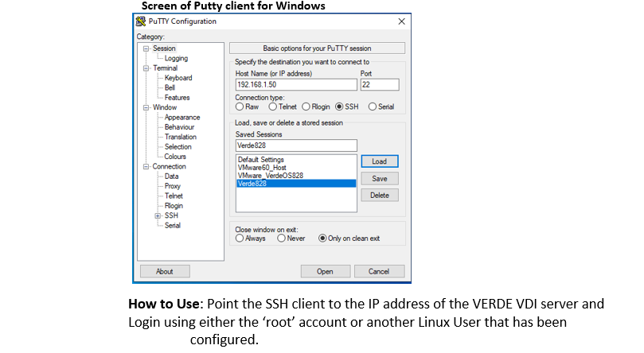Open the Appearance category
The height and width of the screenshot is (353, 644).
pyautogui.click(x=182, y=117)
